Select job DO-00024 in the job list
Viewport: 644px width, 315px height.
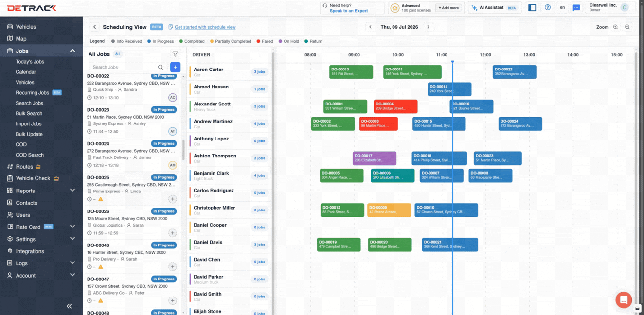(x=132, y=155)
